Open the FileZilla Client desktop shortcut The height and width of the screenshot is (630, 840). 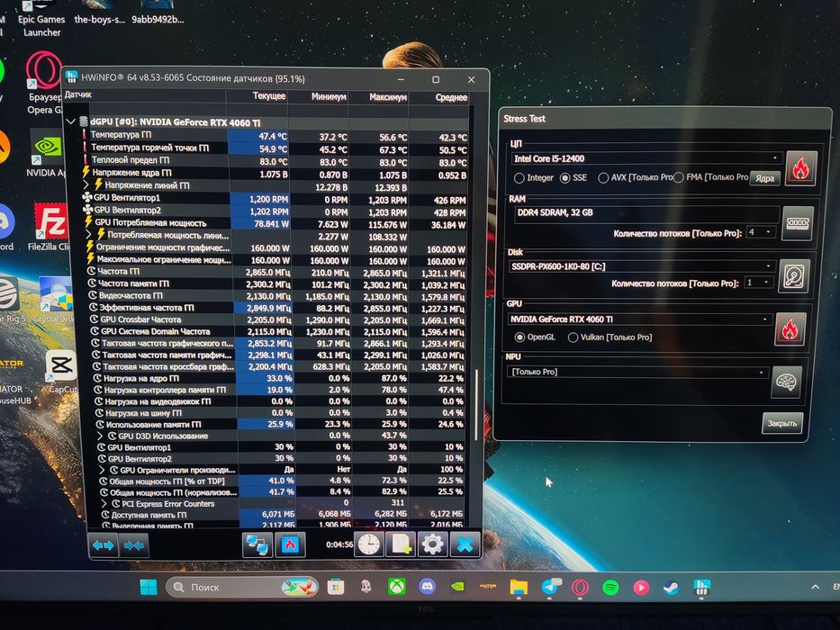(x=50, y=227)
